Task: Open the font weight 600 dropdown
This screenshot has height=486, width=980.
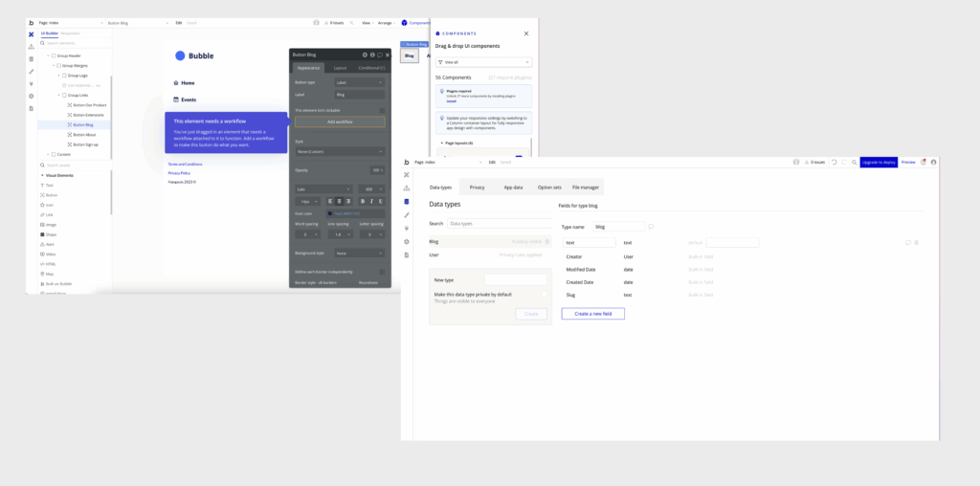Action: click(373, 188)
